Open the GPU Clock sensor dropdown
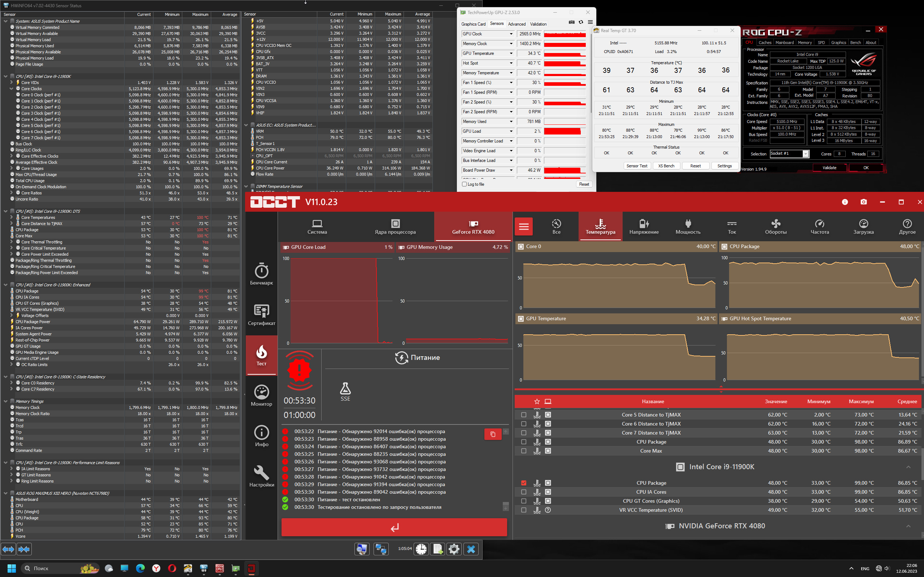The height and width of the screenshot is (577, 924). point(511,34)
